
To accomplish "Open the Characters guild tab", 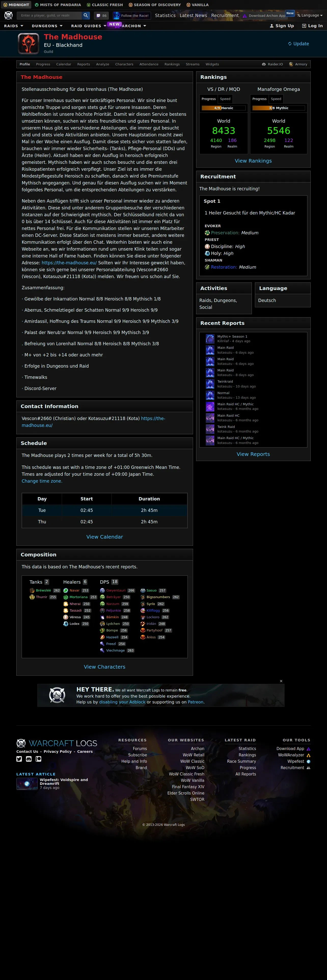I will pos(124,64).
